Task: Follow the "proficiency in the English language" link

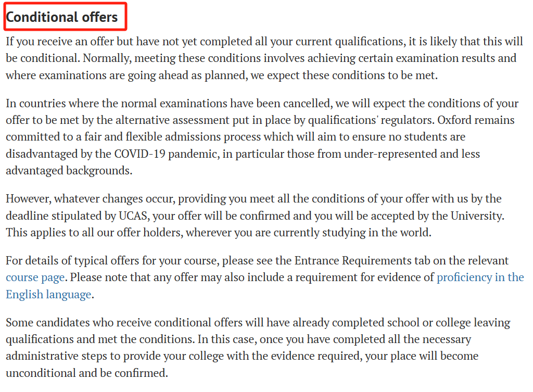Action: pos(480,277)
